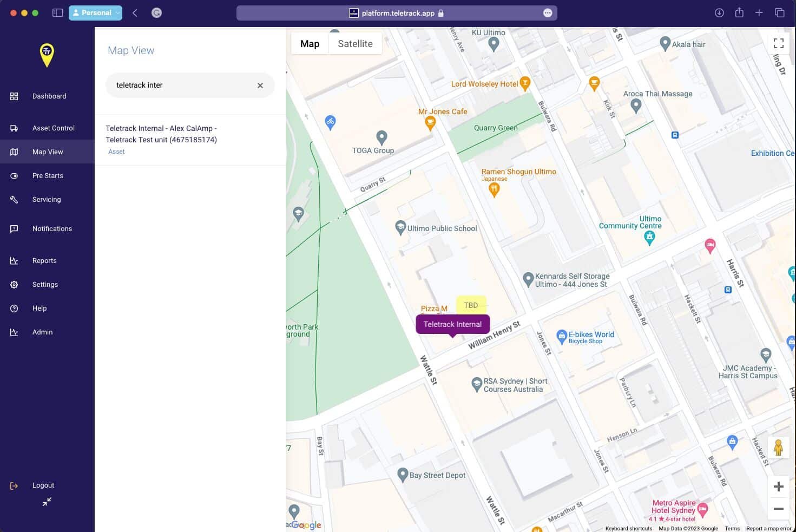Select Teletrack Internal Alex CalAmp asset result
The width and height of the screenshot is (796, 532).
pyautogui.click(x=190, y=140)
